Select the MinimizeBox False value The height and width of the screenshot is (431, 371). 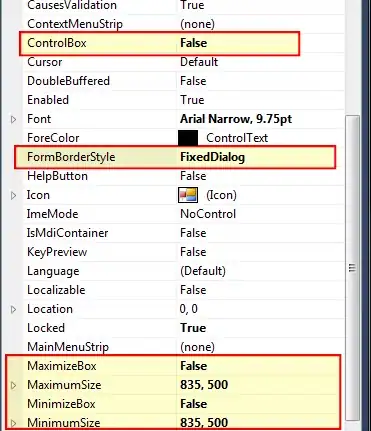(194, 404)
